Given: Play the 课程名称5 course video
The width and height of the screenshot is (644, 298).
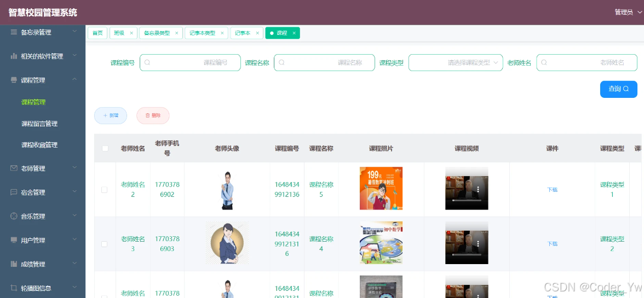Looking at the screenshot, I should (x=467, y=189).
